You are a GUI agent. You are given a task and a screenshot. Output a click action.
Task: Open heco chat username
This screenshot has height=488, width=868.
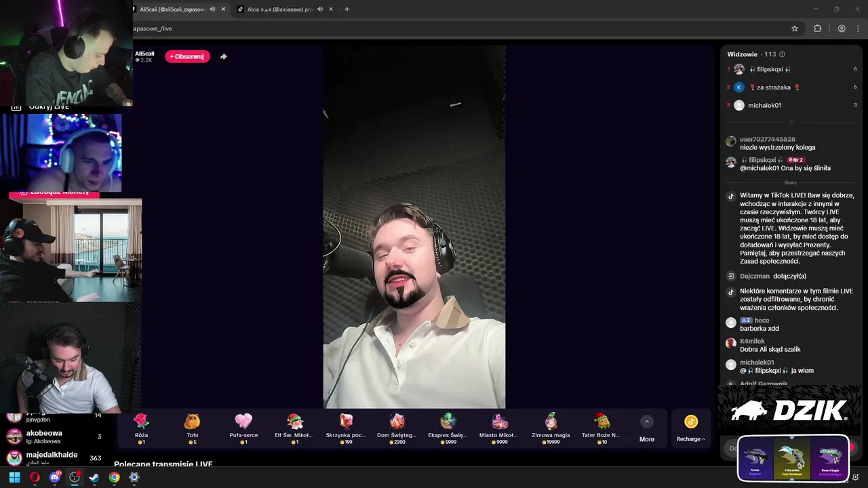click(x=762, y=321)
